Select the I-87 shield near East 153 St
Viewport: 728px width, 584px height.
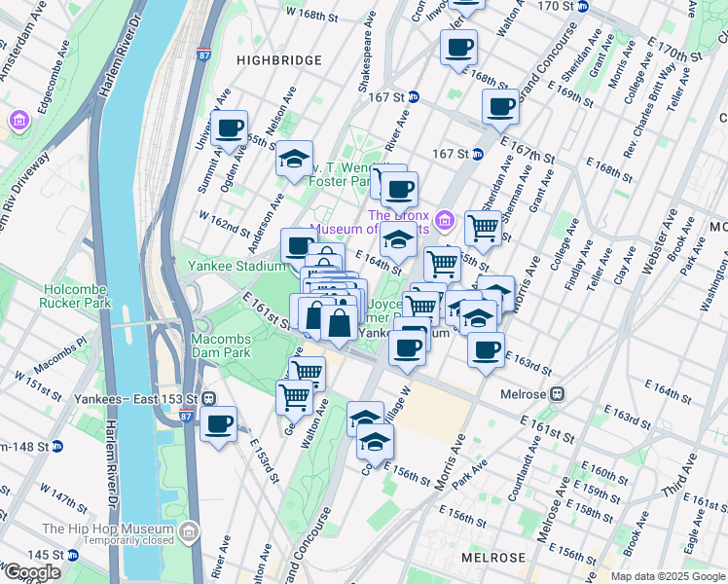tap(186, 416)
